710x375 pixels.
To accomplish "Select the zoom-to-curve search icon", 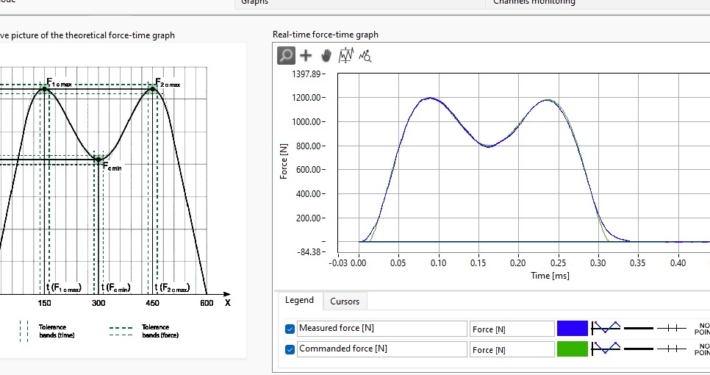I will [365, 56].
